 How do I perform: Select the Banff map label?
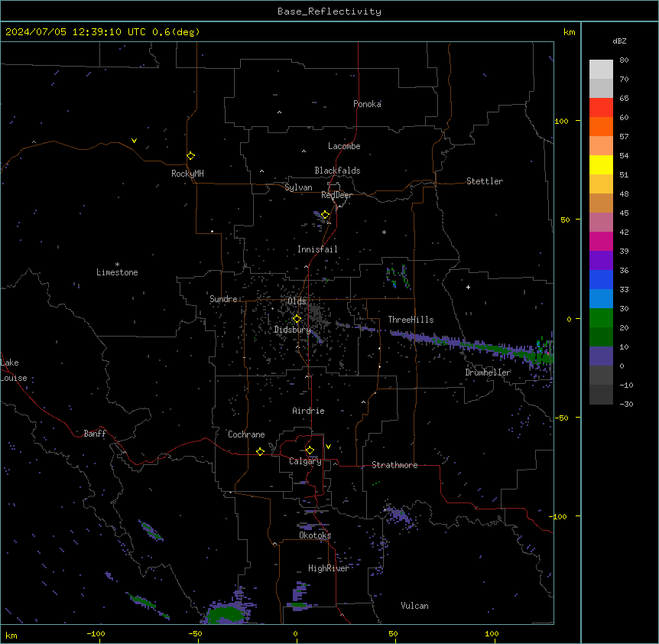(x=95, y=434)
